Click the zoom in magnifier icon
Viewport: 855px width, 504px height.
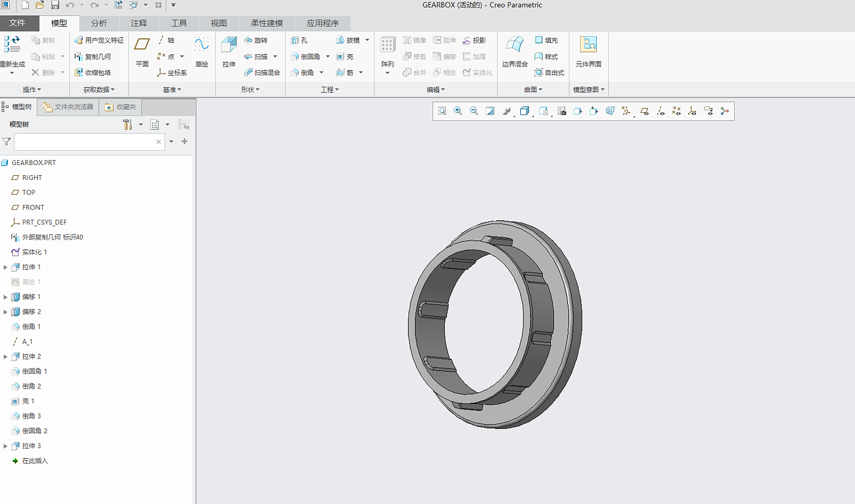coord(458,111)
